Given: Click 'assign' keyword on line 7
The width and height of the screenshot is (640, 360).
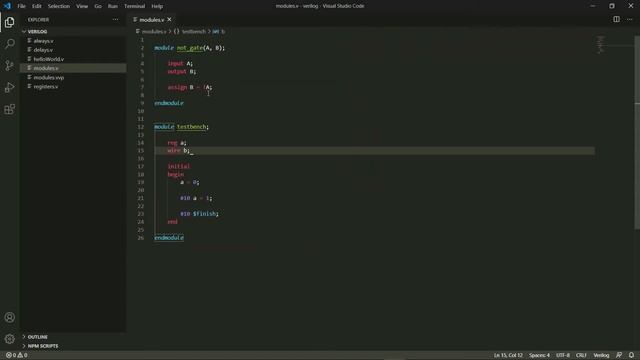Looking at the screenshot, I should 177,87.
